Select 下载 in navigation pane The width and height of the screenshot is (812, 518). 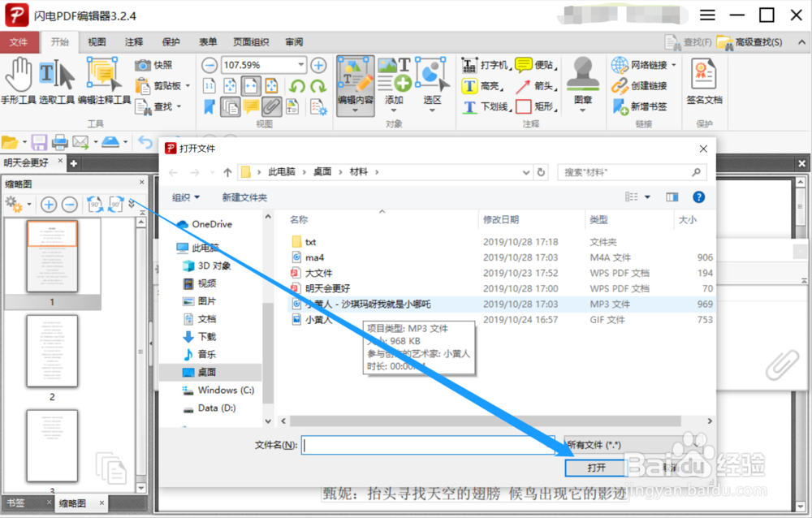tap(200, 337)
